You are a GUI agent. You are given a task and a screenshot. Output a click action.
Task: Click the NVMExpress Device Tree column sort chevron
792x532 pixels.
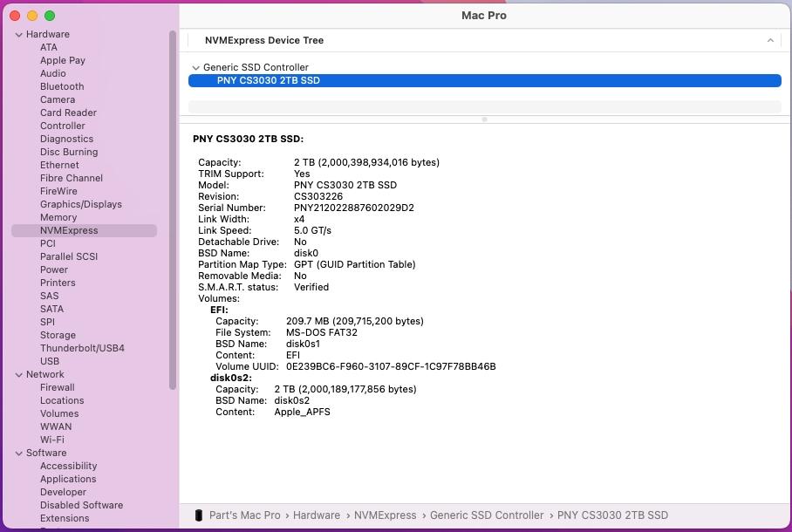[770, 40]
